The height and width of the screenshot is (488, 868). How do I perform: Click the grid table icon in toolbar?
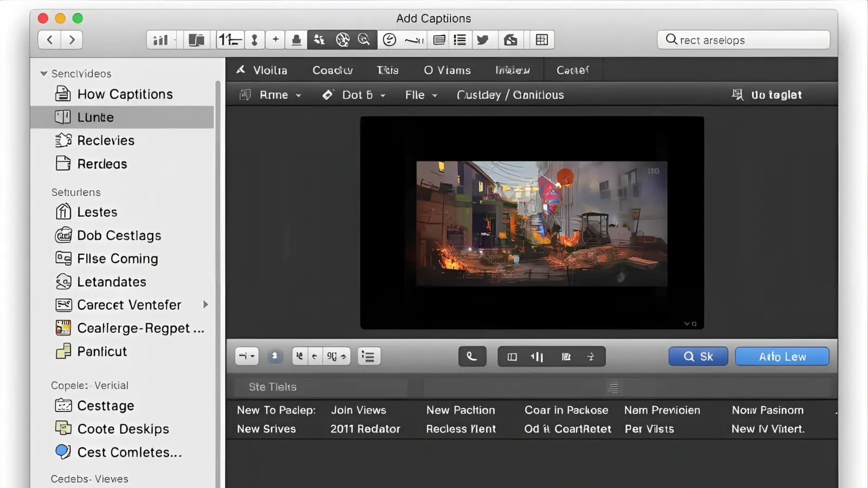pos(541,40)
